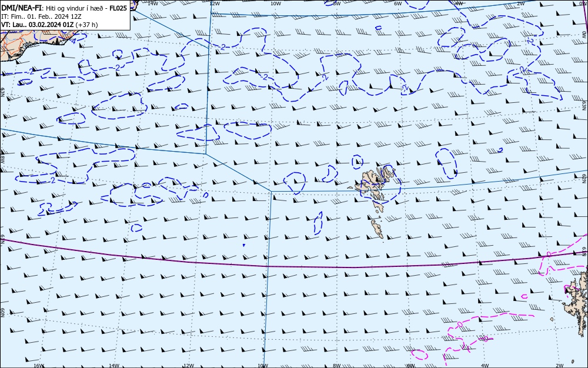Viewport: 588px width, 368px height.
Task: Click the 'VT: Lau.. 03.02.2024 01Z' valid time
Action: (x=38, y=25)
